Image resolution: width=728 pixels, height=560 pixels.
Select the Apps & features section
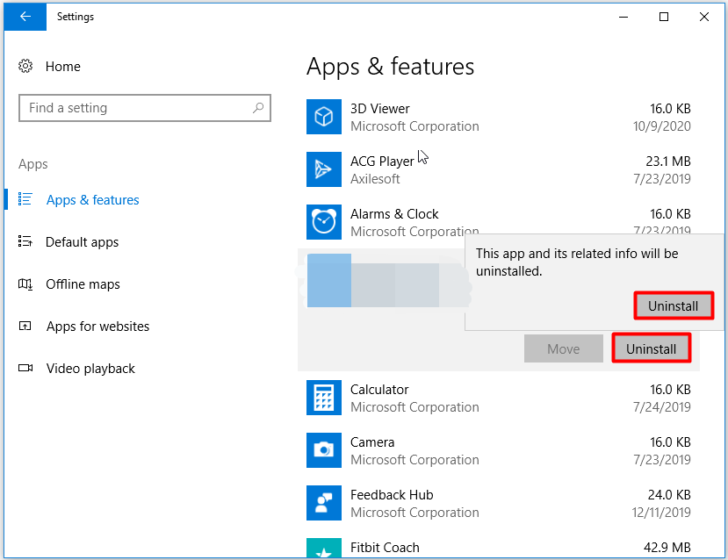point(92,199)
